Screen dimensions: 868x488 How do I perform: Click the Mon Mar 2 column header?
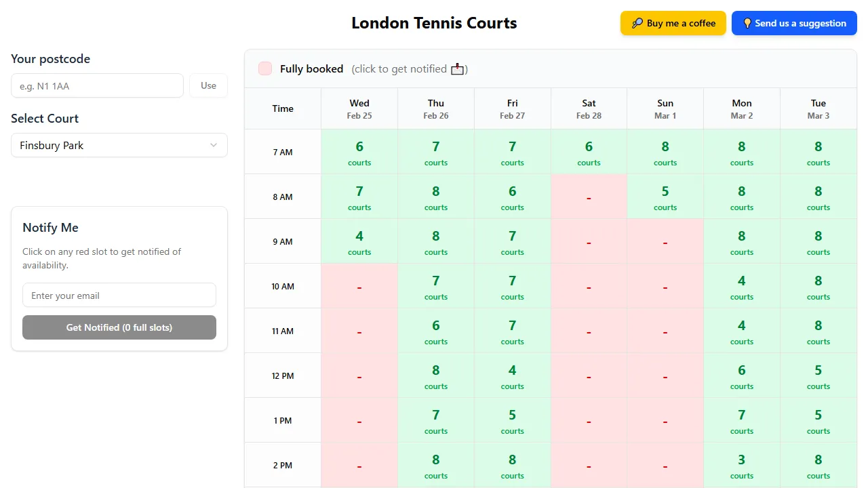742,108
